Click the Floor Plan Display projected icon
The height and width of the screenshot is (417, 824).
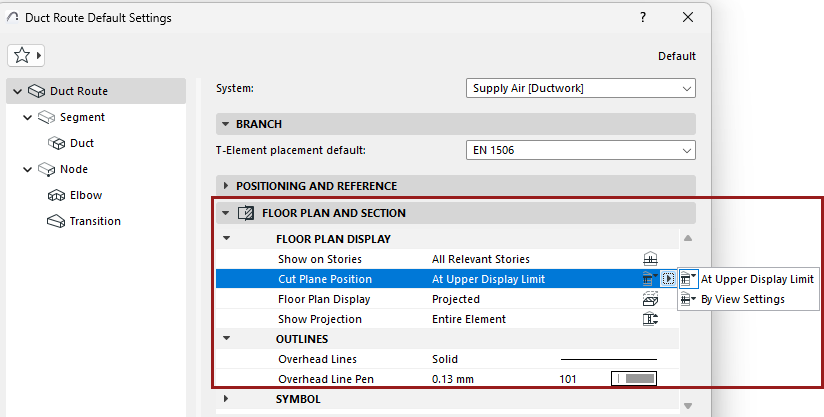click(x=651, y=299)
